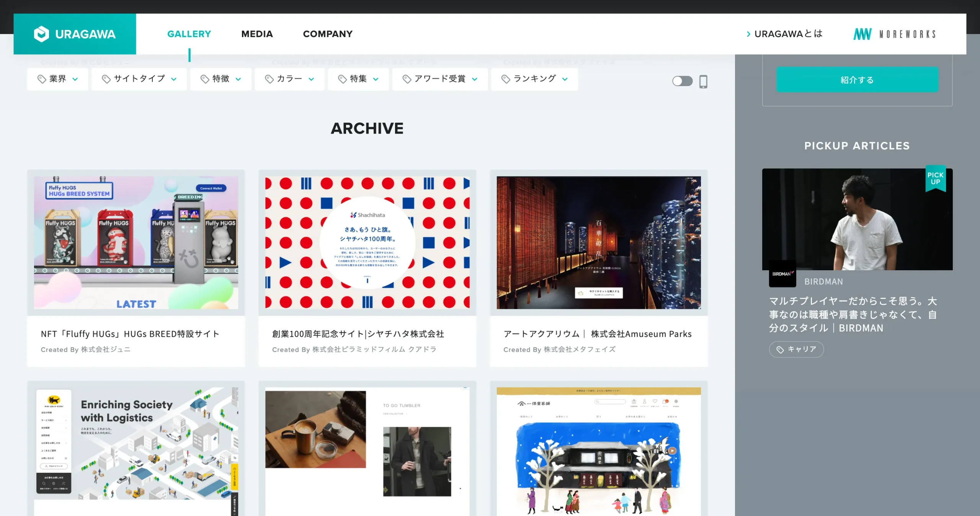Open アートアクアリウム Amuseum Parks title link

coord(598,334)
